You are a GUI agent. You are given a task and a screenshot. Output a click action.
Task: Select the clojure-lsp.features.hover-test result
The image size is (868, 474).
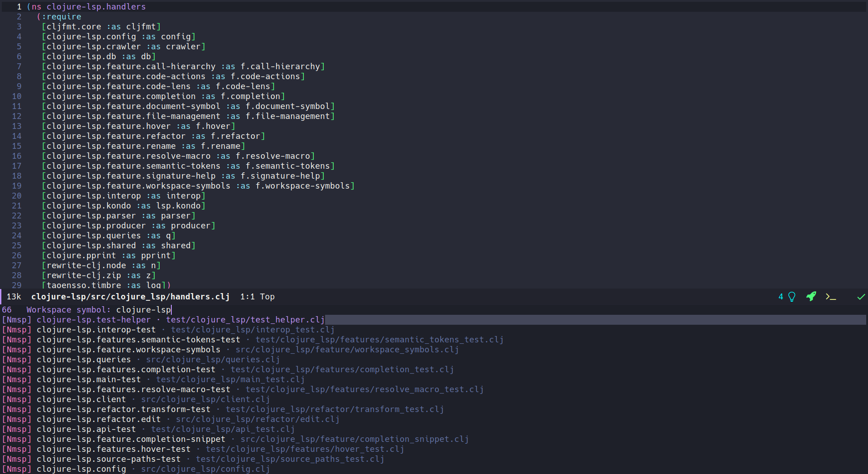click(113, 449)
